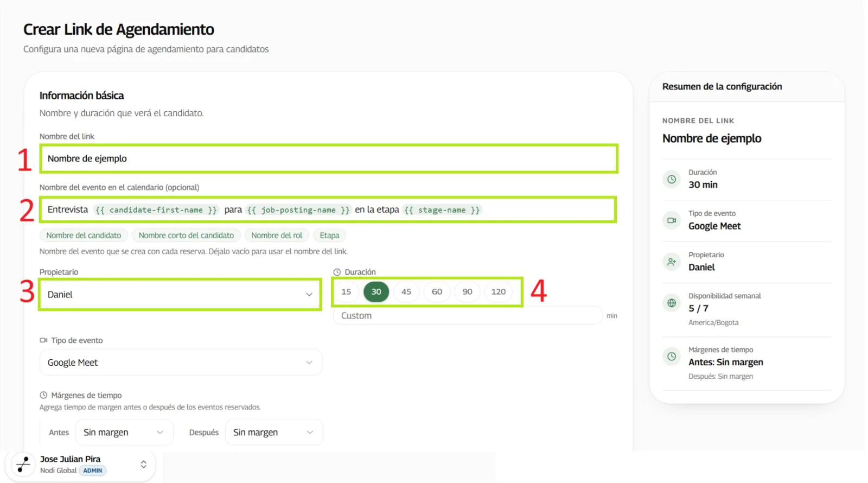Screen dimensions: 868x483
Task: Select the 60 minute duration
Action: pos(437,292)
